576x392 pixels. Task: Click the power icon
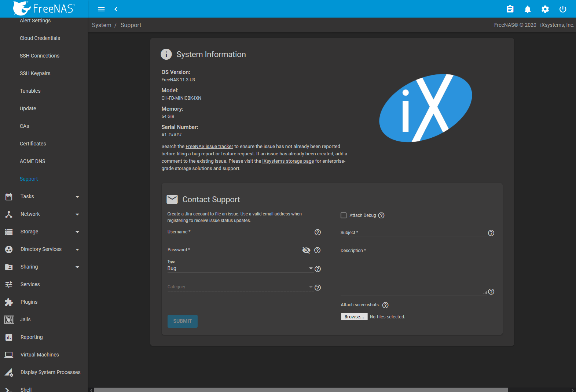tap(563, 9)
